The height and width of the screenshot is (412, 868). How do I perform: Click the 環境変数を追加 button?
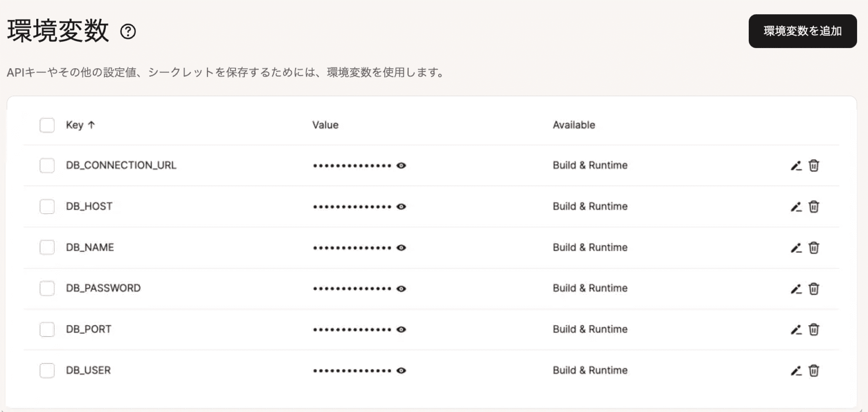click(803, 31)
